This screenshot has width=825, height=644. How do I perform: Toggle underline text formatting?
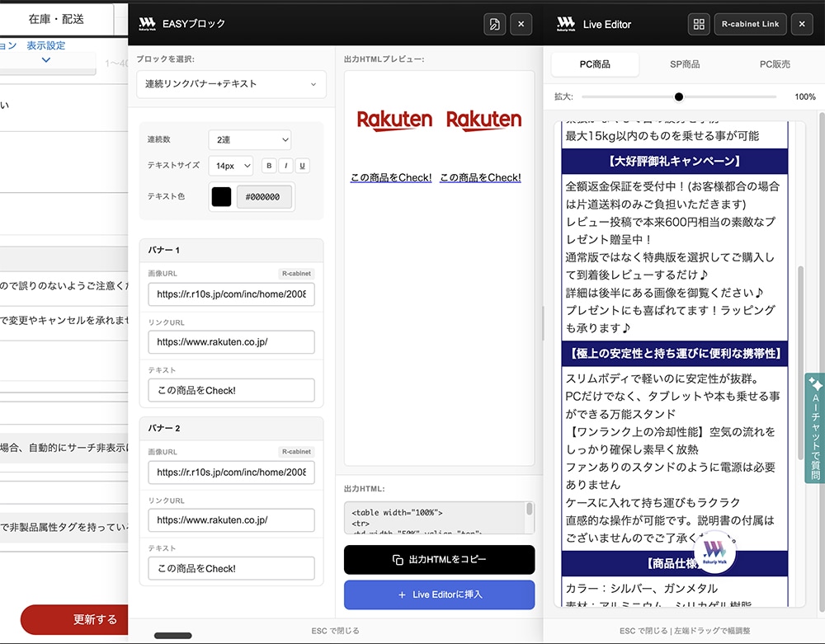(x=302, y=166)
